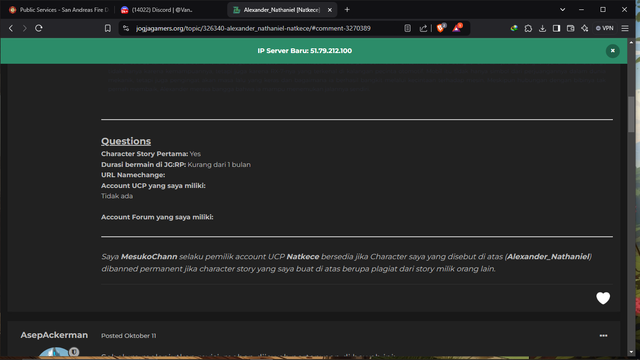Viewport: 640px width, 360px height.
Task: Click the vertical page scrollbar thumb
Action: coord(631,114)
